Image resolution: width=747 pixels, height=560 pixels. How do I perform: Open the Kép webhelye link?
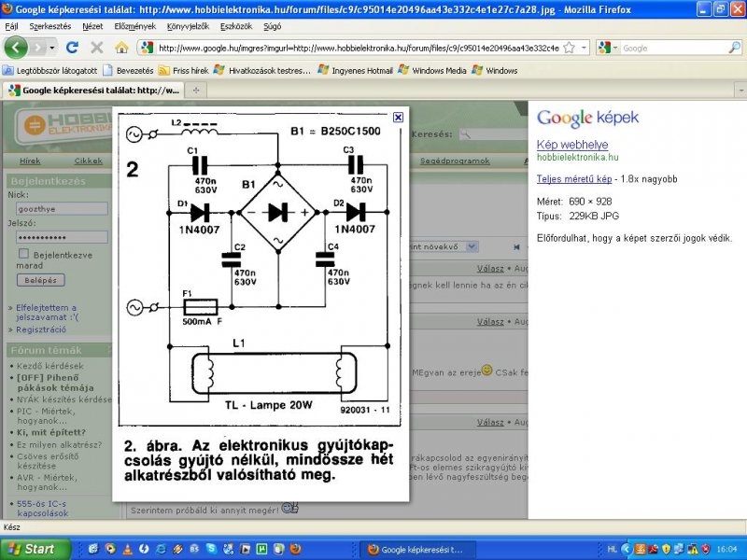pos(572,145)
